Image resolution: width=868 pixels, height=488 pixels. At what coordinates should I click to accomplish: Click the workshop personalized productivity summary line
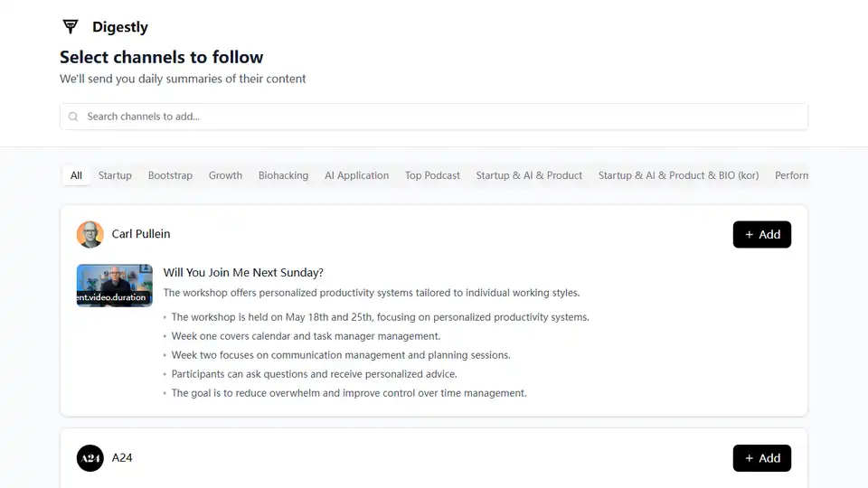(x=372, y=293)
